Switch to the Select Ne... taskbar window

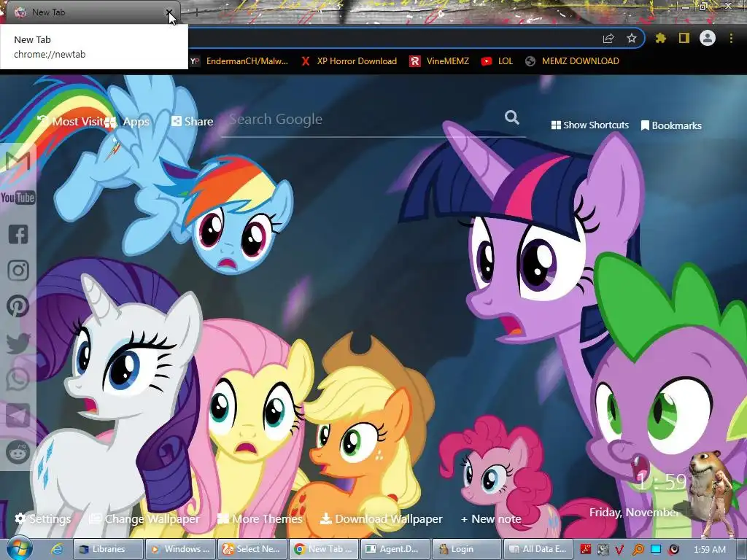click(x=252, y=549)
